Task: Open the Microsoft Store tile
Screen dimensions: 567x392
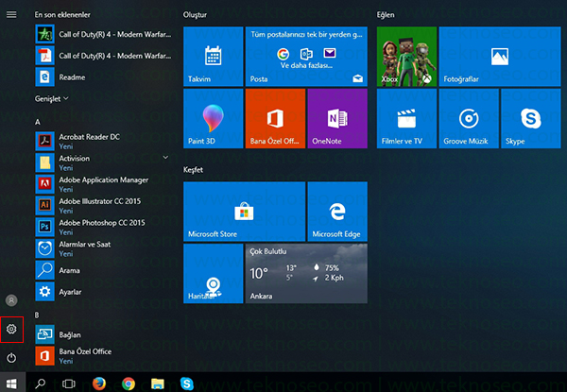Action: [x=244, y=212]
